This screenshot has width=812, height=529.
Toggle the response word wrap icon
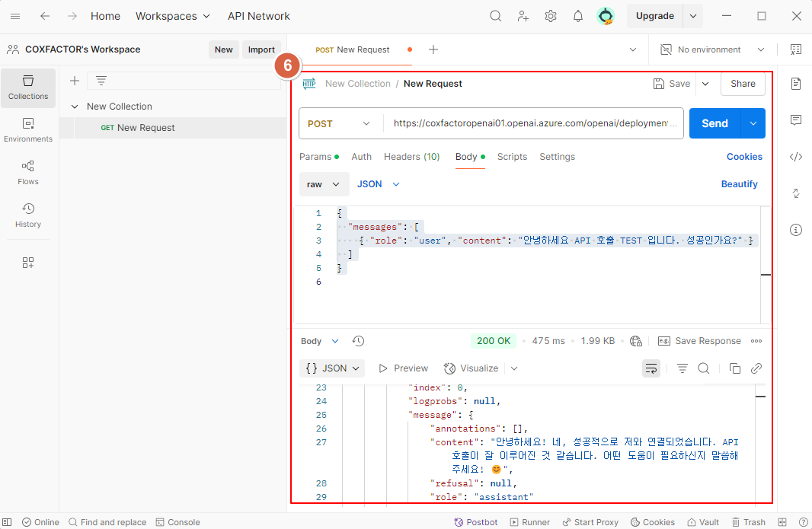coord(651,368)
